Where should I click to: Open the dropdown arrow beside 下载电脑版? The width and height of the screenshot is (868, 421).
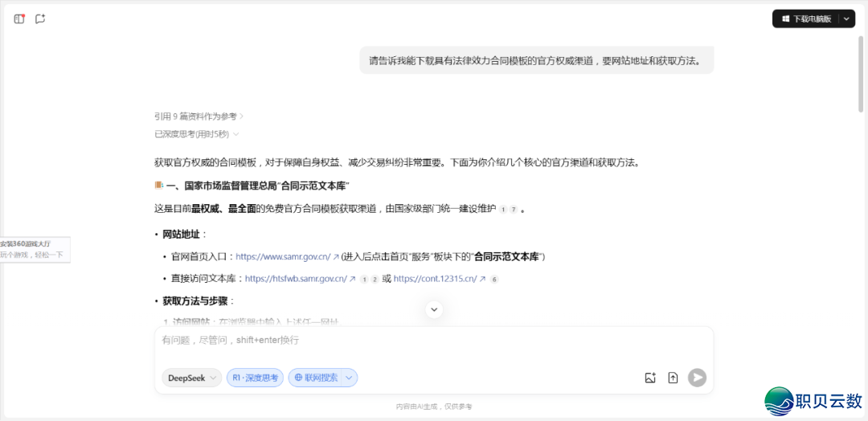pos(847,18)
